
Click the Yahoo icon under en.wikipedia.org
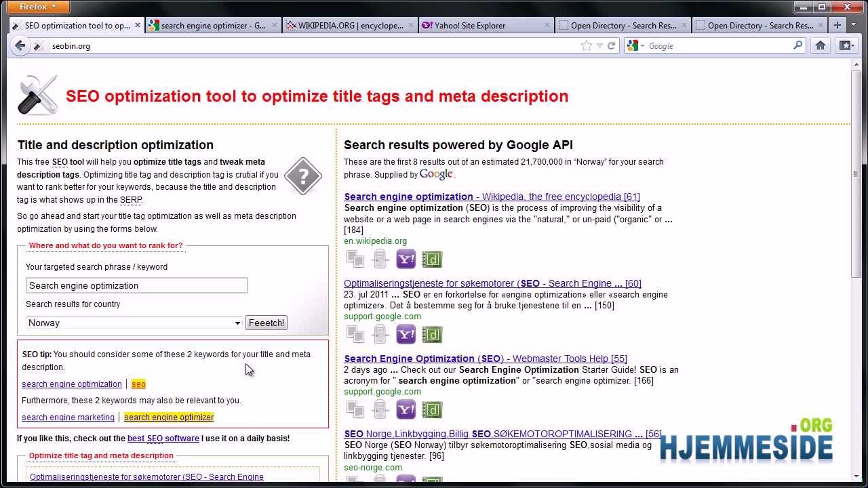point(406,259)
